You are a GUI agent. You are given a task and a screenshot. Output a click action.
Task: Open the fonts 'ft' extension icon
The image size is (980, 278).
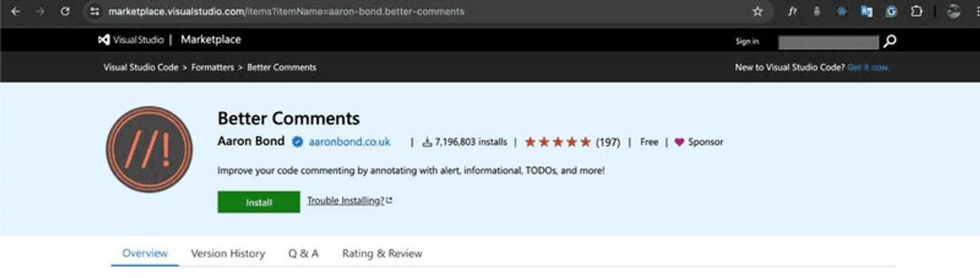(792, 12)
